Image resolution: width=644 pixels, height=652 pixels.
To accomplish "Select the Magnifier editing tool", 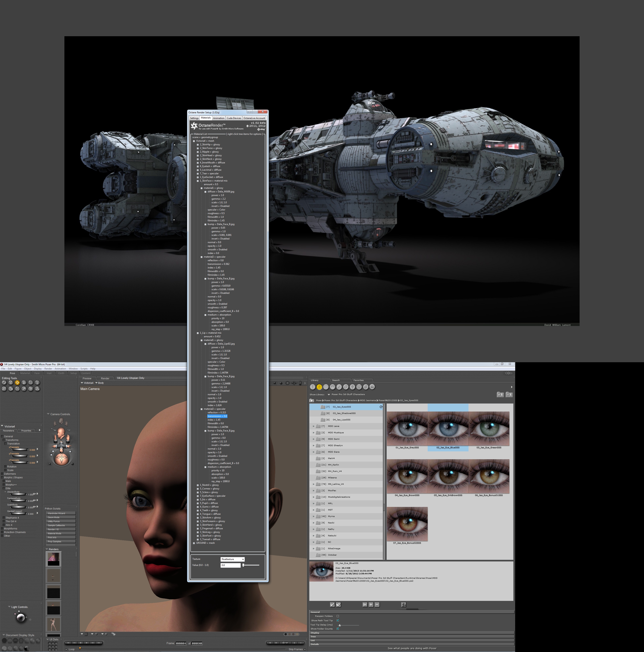I will click(24, 389).
